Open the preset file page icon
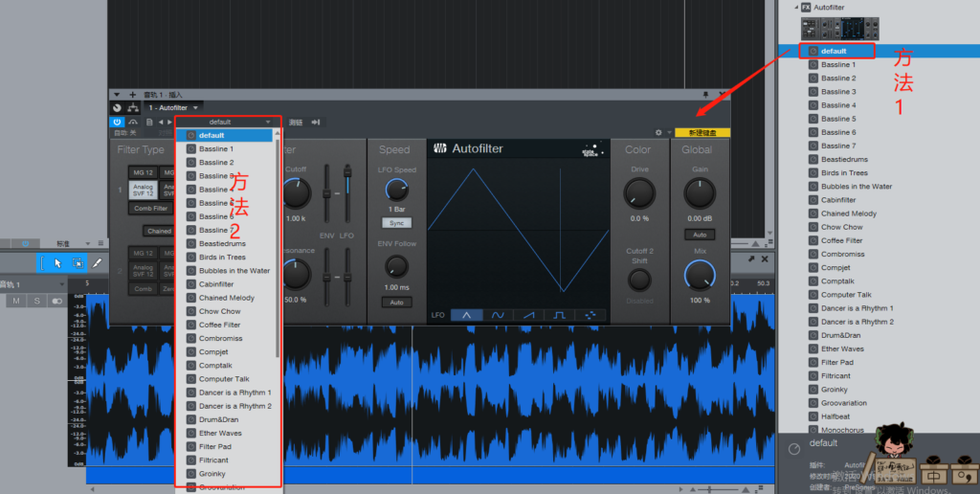980x494 pixels. tap(149, 122)
